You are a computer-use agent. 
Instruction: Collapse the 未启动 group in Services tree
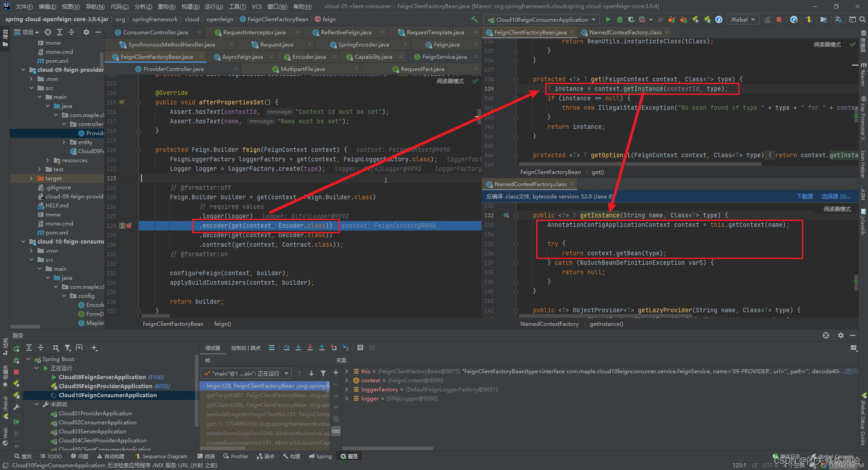pos(37,404)
